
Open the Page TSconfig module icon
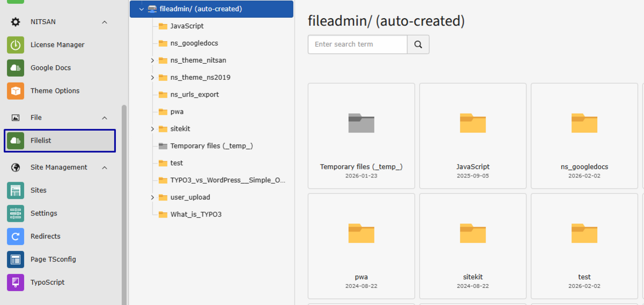16,259
